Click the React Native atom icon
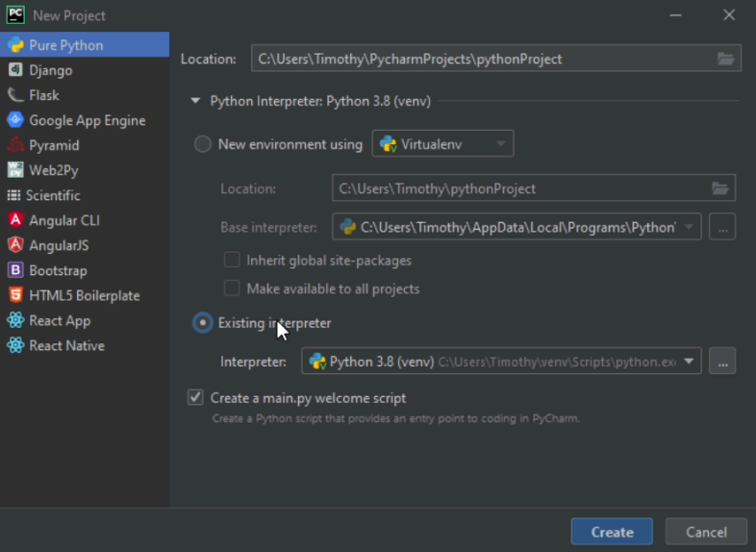 [x=15, y=345]
